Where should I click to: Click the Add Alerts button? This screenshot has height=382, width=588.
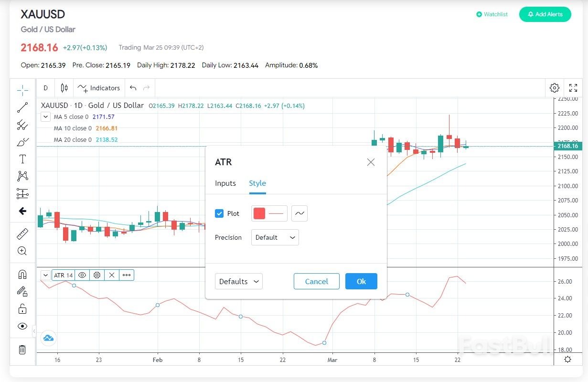[545, 14]
